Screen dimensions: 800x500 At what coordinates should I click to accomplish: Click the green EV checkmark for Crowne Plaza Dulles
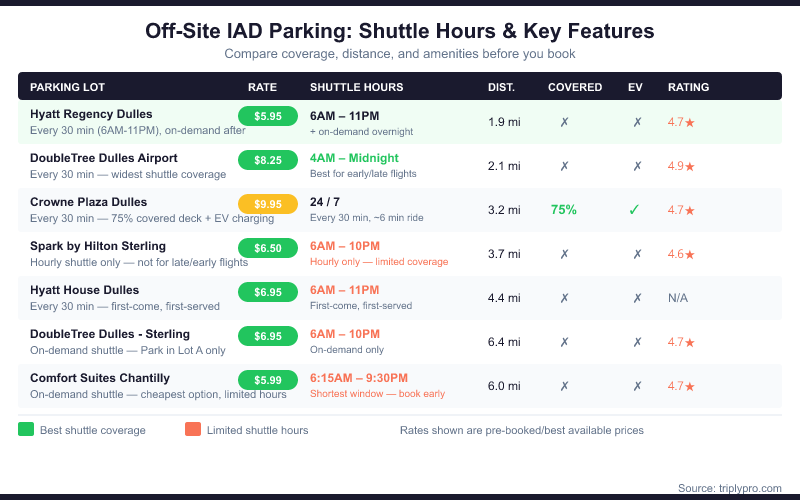[634, 210]
